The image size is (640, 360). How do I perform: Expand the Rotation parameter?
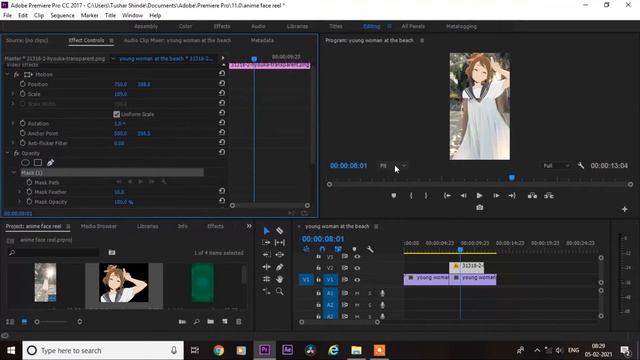13,123
